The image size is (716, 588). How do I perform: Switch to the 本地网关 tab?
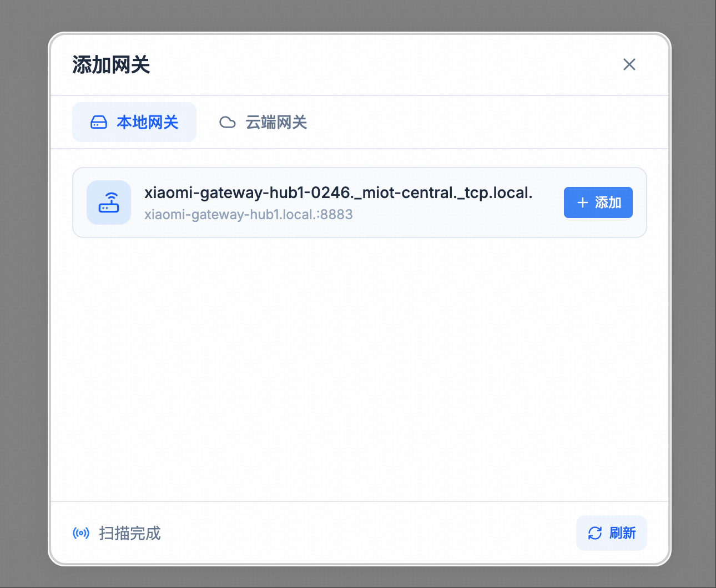[x=134, y=122]
